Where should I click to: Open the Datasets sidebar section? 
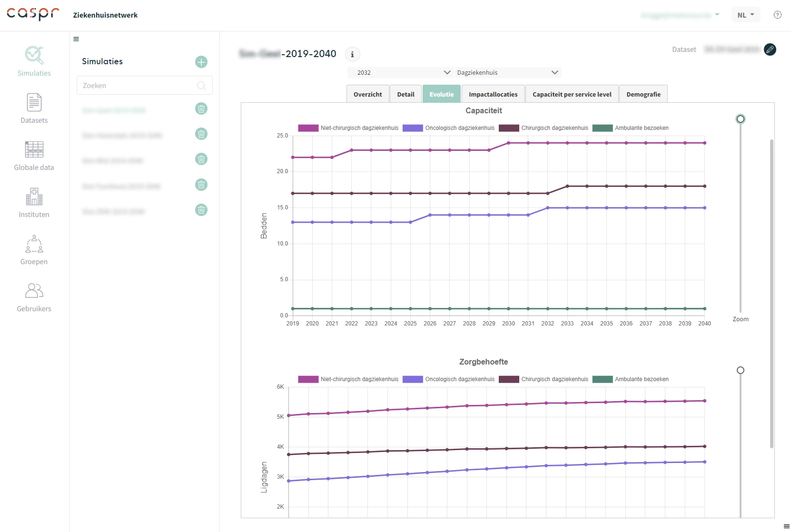click(34, 108)
